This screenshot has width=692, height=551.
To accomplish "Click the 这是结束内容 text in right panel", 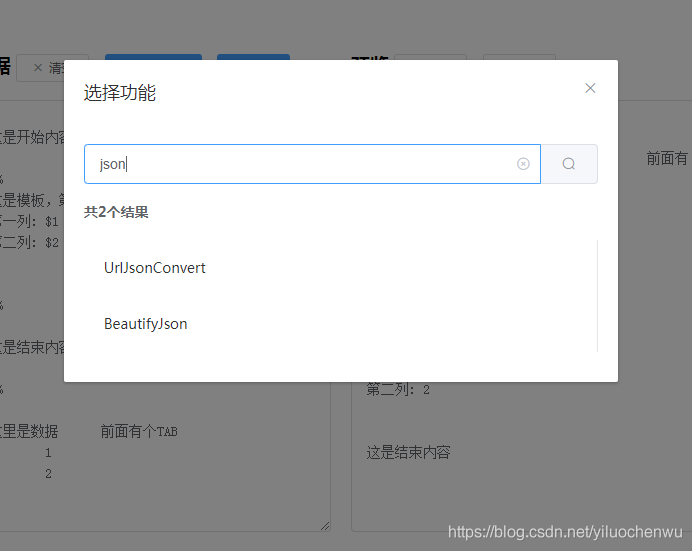I will point(408,452).
